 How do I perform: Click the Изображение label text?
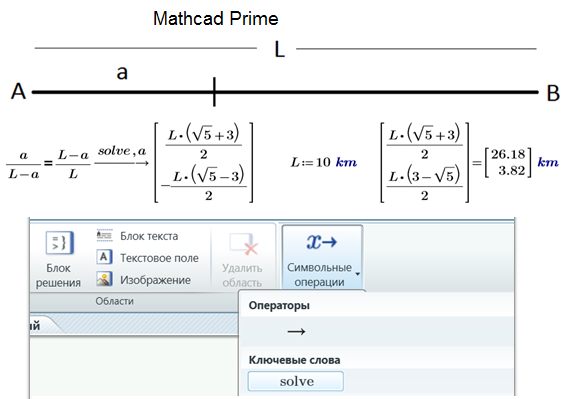tap(155, 280)
